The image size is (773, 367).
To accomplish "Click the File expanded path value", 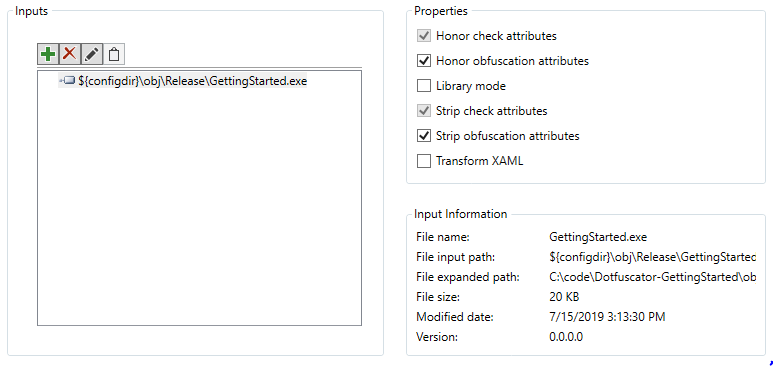I will coord(653,277).
